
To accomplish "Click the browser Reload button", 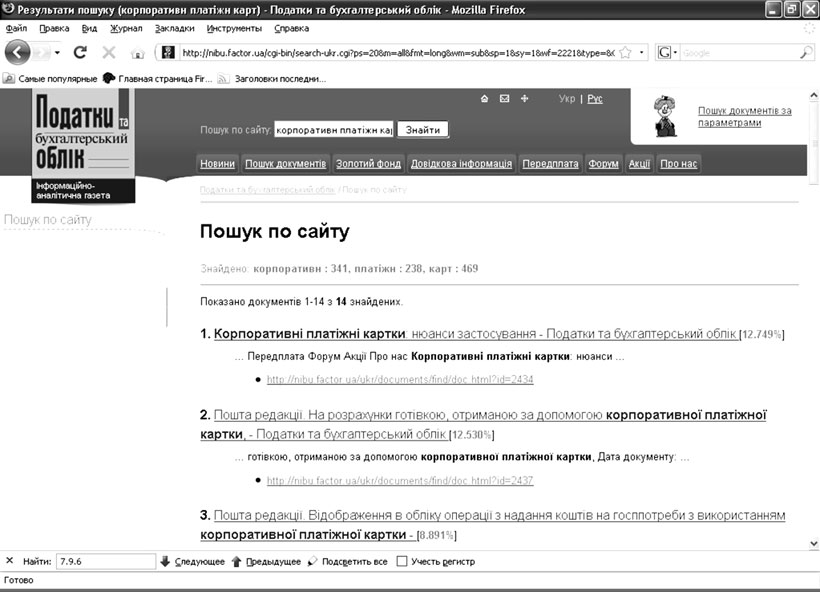I will pyautogui.click(x=80, y=52).
